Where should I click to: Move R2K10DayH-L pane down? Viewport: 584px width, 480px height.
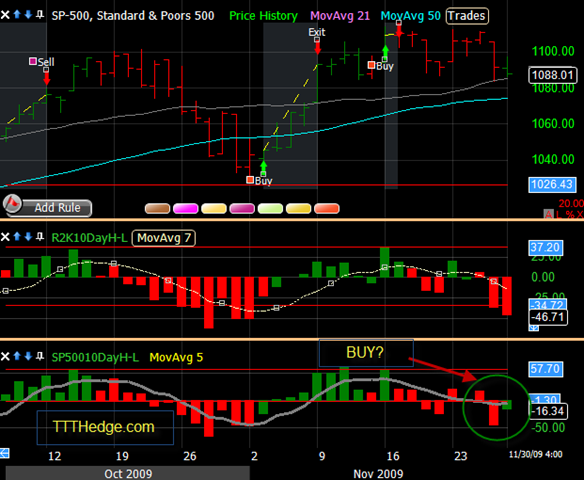[x=28, y=236]
